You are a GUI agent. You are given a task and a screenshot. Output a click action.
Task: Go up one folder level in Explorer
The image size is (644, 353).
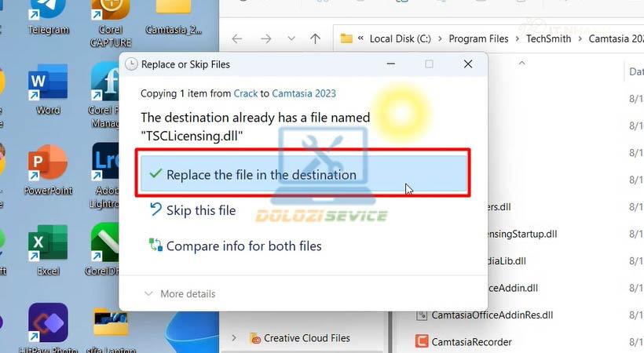(x=315, y=38)
